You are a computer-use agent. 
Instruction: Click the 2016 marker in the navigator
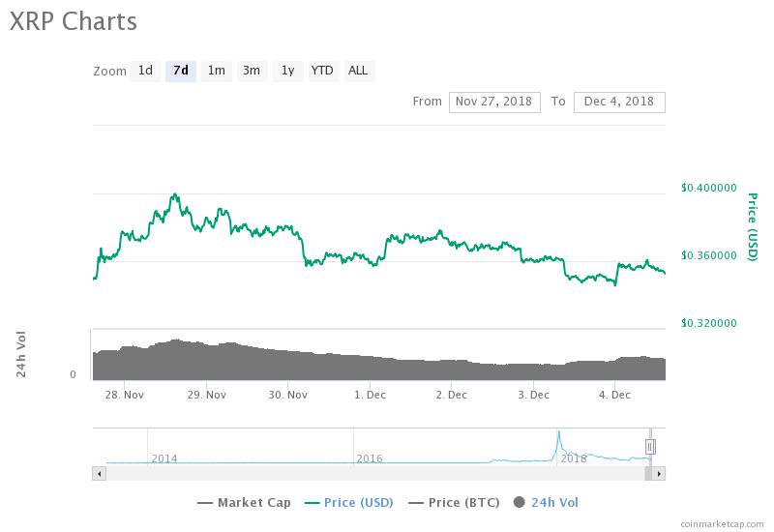tap(371, 458)
